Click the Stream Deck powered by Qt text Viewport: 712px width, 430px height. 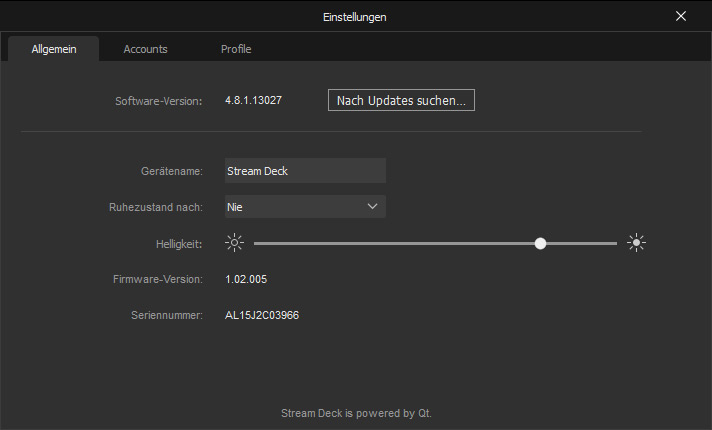[x=355, y=413]
